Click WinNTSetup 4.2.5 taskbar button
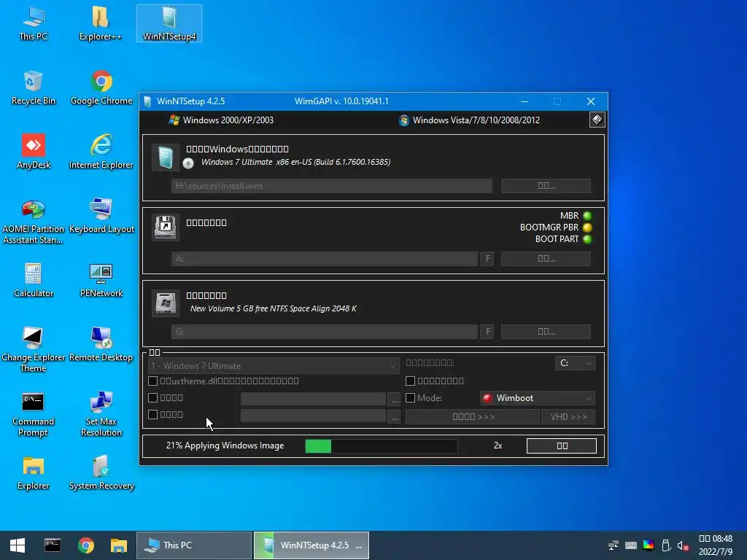This screenshot has height=560, width=747. click(x=311, y=545)
